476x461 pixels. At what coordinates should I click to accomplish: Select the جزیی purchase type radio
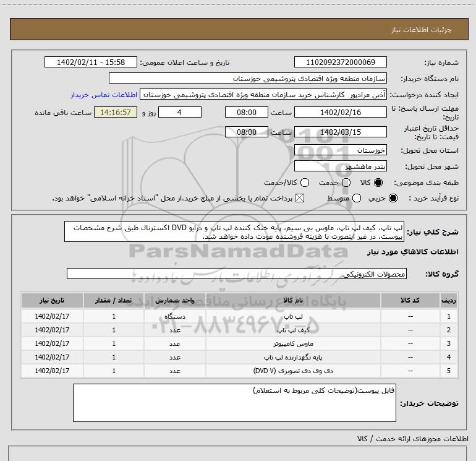click(393, 198)
